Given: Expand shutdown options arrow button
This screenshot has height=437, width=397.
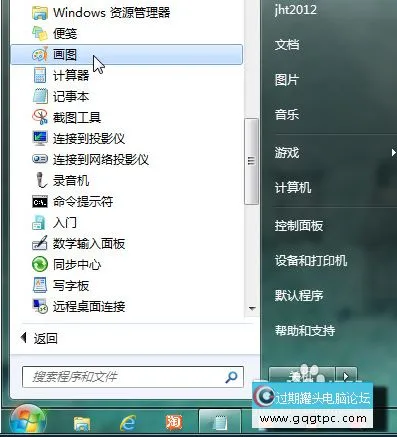Looking at the screenshot, I should point(346,377).
